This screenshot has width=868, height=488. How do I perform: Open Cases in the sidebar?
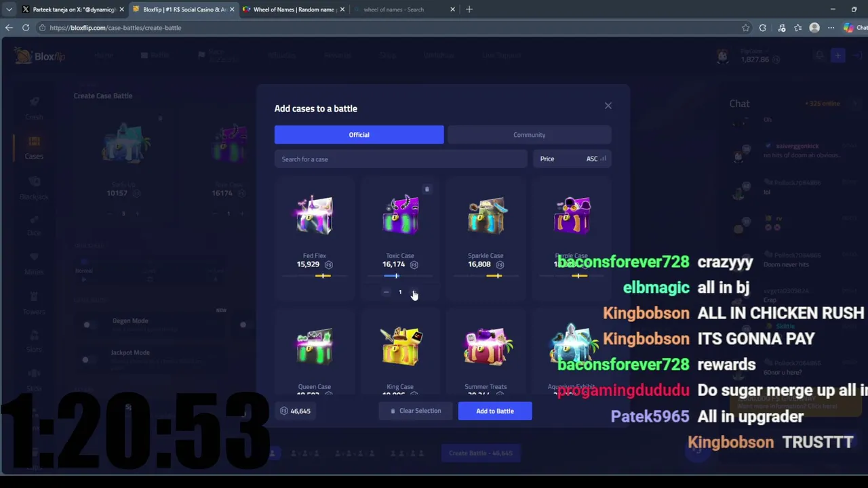34,148
